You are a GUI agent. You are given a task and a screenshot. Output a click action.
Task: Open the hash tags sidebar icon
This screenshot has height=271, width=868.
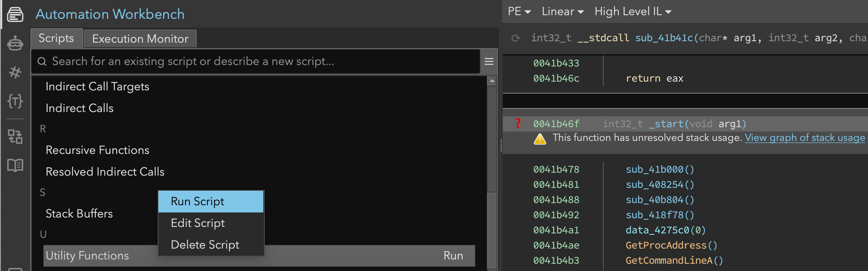coord(15,72)
